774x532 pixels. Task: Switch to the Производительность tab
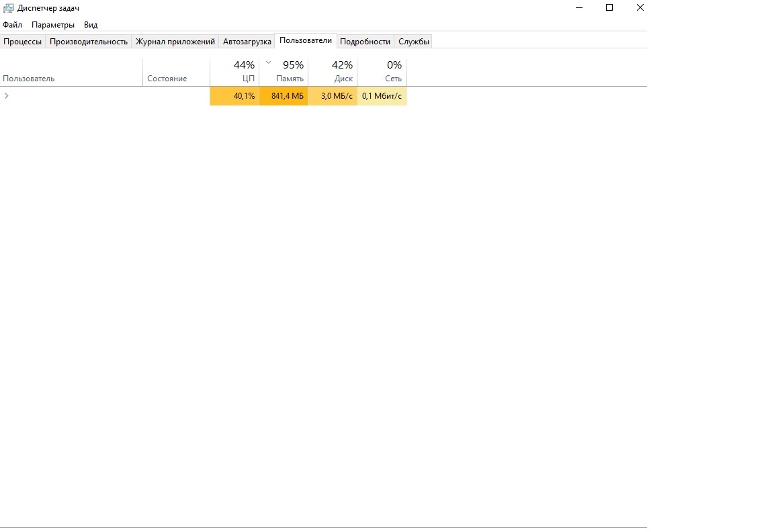(89, 42)
